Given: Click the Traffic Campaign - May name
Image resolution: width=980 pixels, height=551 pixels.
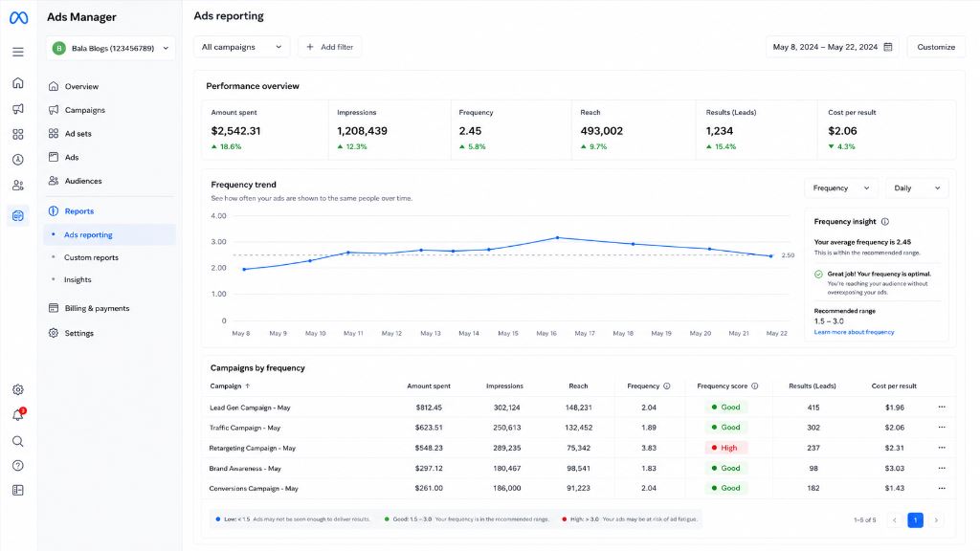Looking at the screenshot, I should [245, 428].
